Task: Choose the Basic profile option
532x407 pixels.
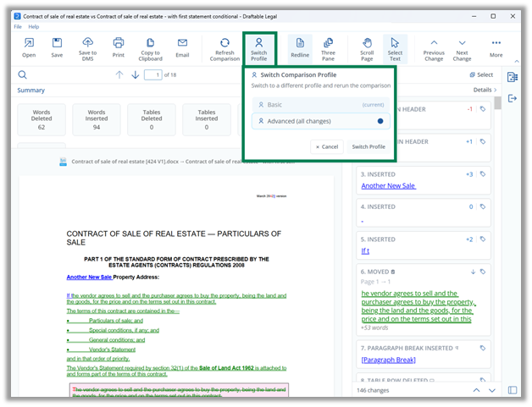Action: point(320,105)
